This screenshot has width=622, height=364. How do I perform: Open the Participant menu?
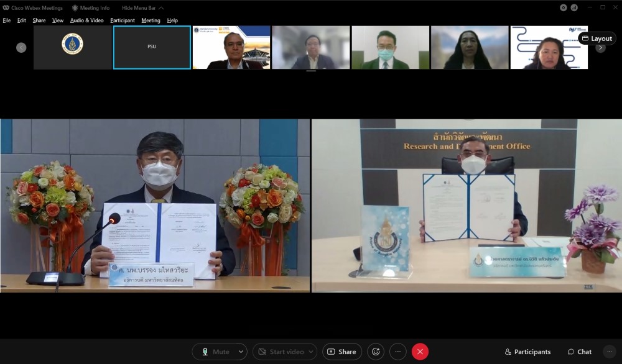[x=123, y=20]
